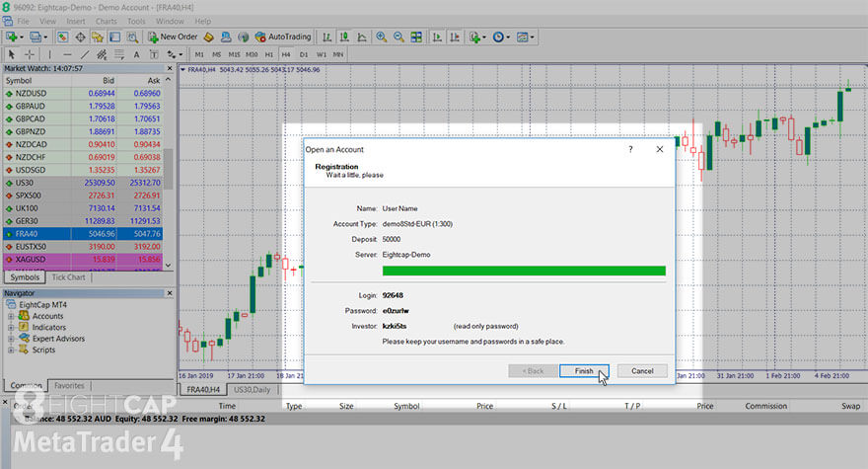Click the Templates toolbar icon

[522, 38]
